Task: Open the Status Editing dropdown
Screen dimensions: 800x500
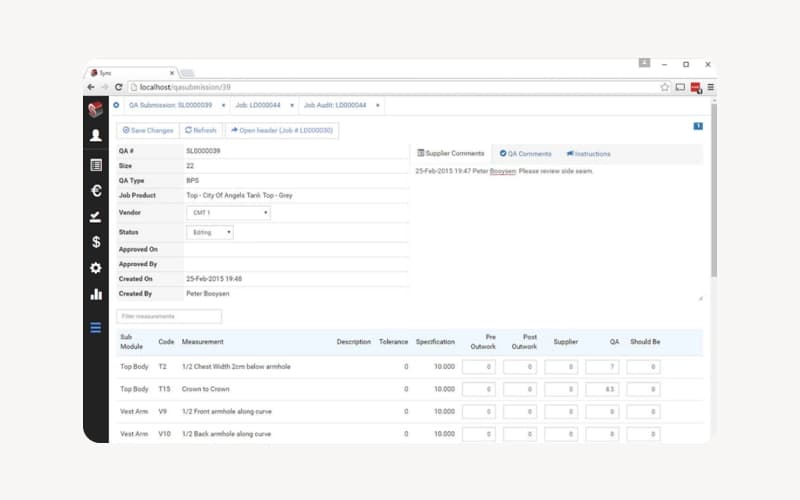Action: point(210,232)
